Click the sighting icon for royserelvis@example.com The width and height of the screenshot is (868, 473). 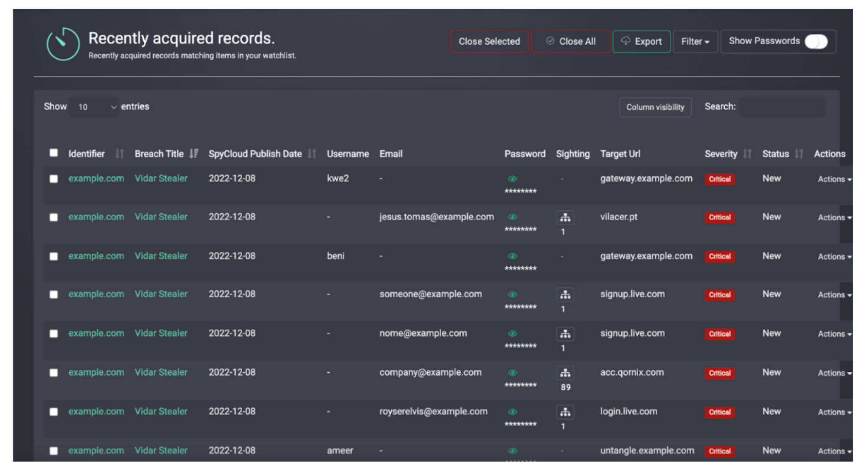(x=565, y=412)
